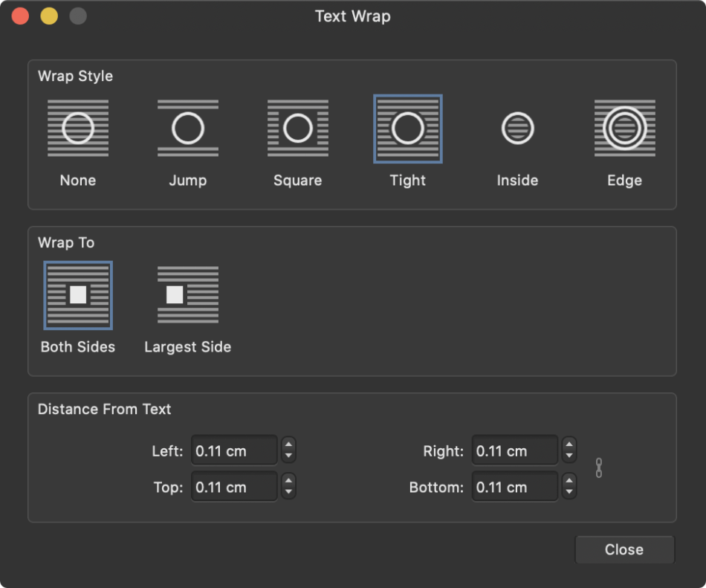This screenshot has width=706, height=588.
Task: Click the red window close button
Action: click(20, 16)
